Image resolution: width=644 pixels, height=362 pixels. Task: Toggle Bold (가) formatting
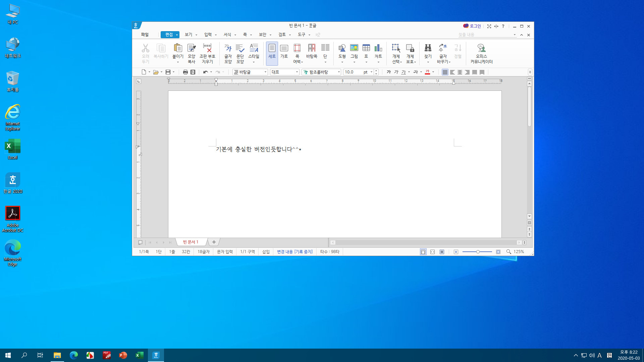coord(389,72)
